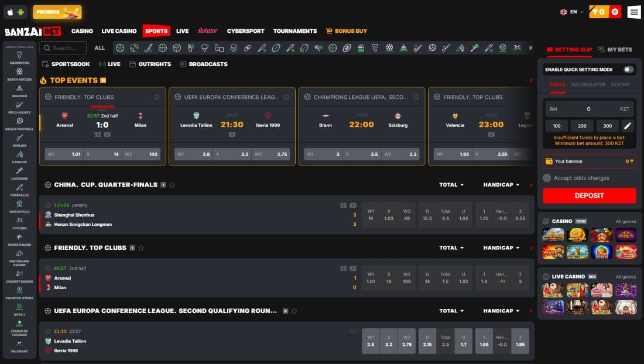Select the Accumulator bet type tab
The width and height of the screenshot is (644, 364).
tap(588, 84)
